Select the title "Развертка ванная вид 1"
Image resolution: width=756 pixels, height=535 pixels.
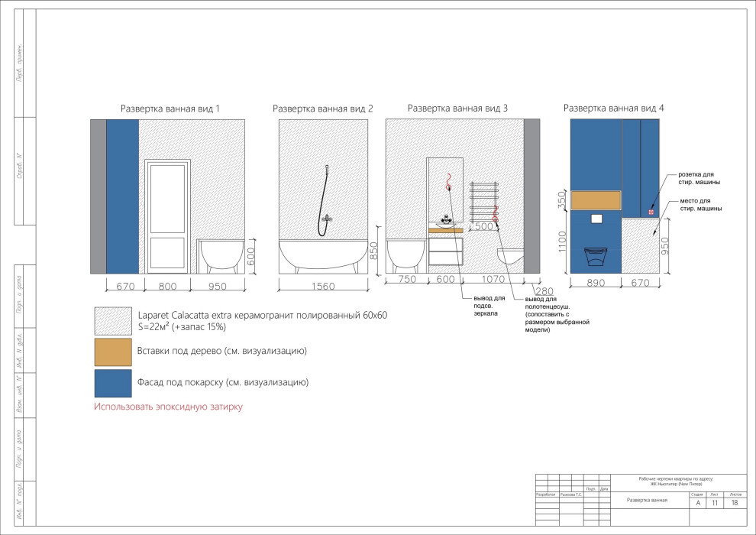coord(170,109)
